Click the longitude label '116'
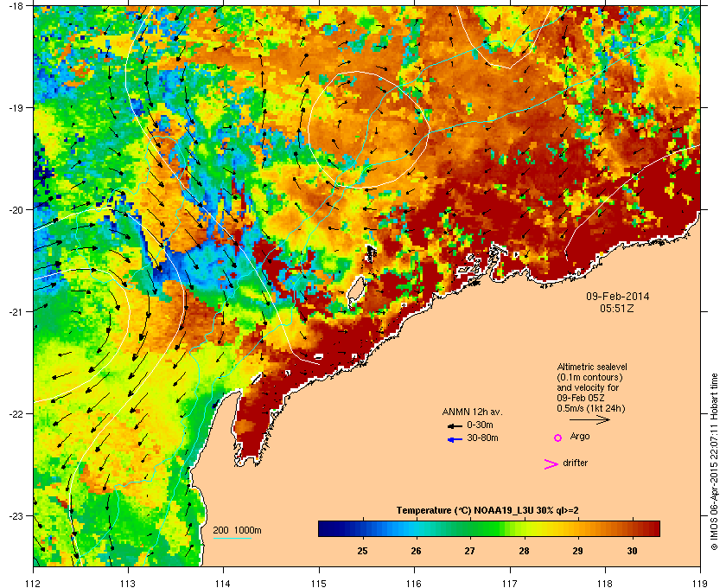This screenshot has height=588, width=726. [414, 584]
